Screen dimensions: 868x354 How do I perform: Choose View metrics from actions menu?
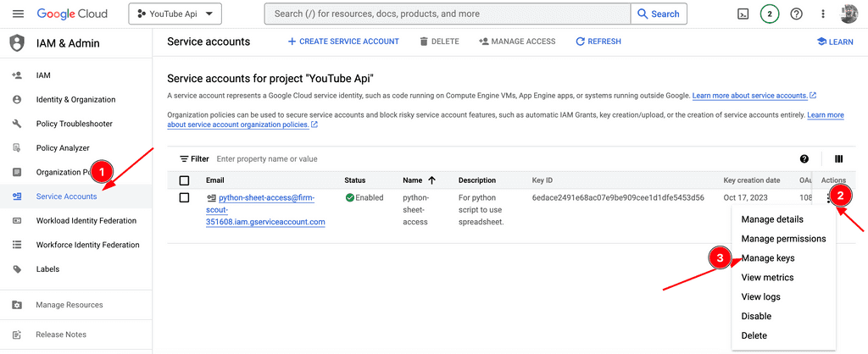[767, 278]
